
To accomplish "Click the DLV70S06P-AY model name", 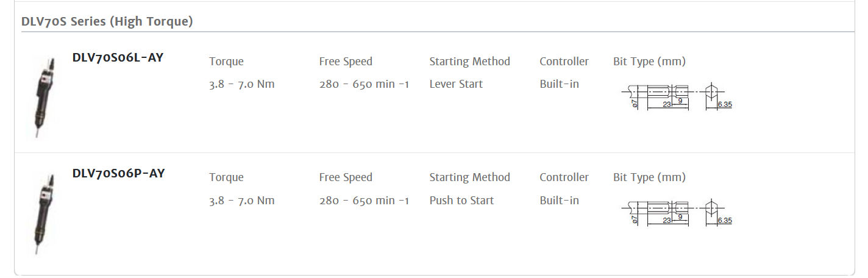I will point(118,174).
